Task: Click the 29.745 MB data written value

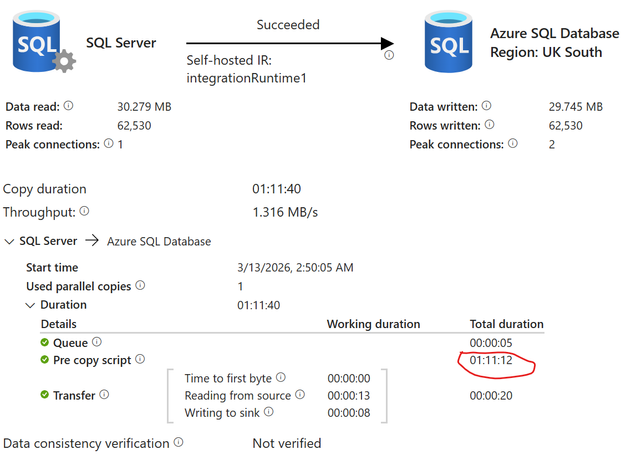Action: [x=575, y=107]
